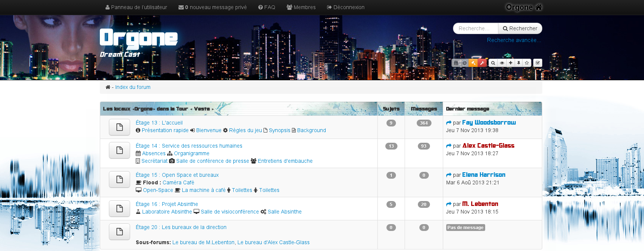Click the magnifier icon in the toolbar
The height and width of the screenshot is (251, 644).
493,63
